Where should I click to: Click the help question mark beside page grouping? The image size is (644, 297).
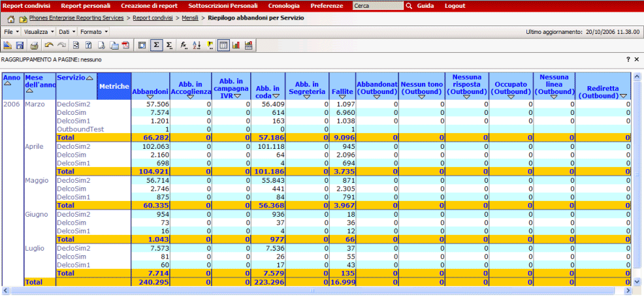coord(628,60)
